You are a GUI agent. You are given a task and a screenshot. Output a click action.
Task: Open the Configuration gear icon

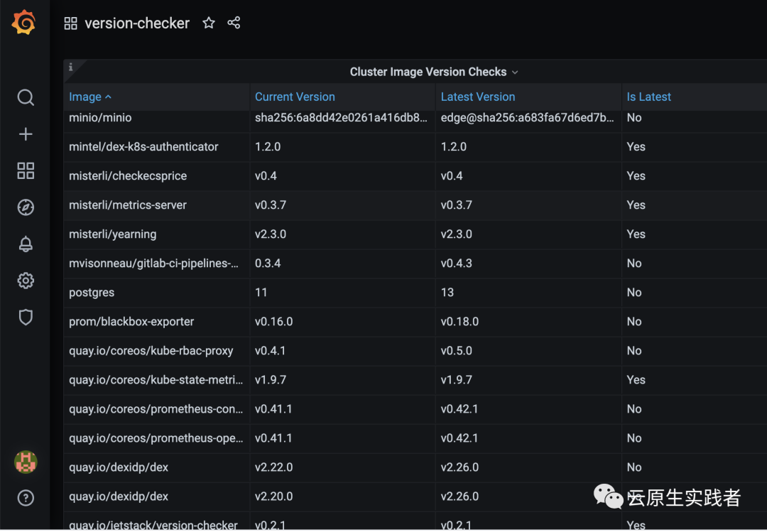click(26, 281)
